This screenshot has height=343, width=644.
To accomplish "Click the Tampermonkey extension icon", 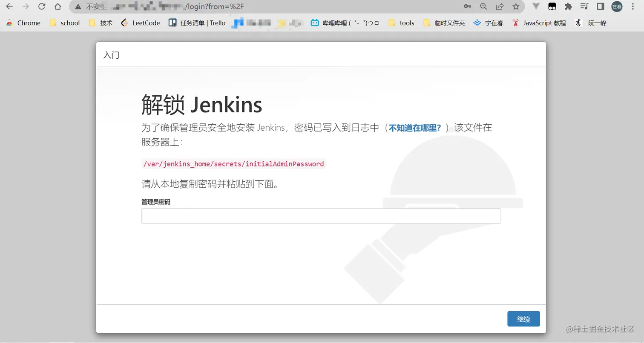I will point(552,6).
